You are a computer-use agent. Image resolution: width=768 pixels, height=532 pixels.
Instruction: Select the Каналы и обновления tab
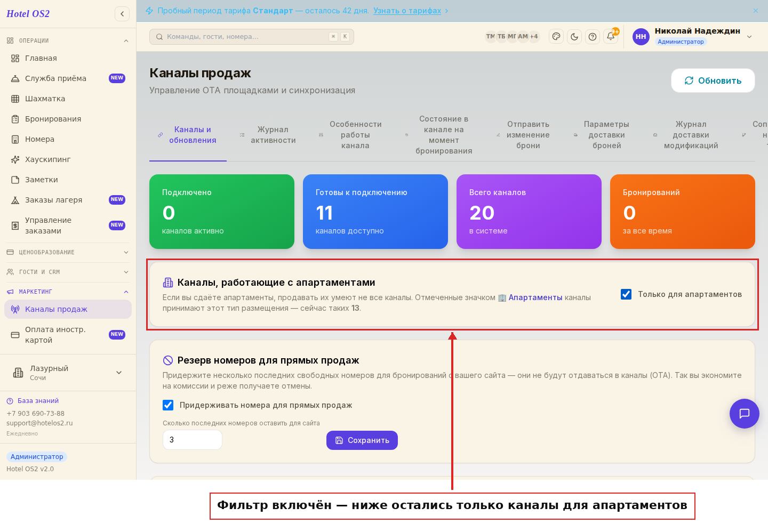point(188,135)
